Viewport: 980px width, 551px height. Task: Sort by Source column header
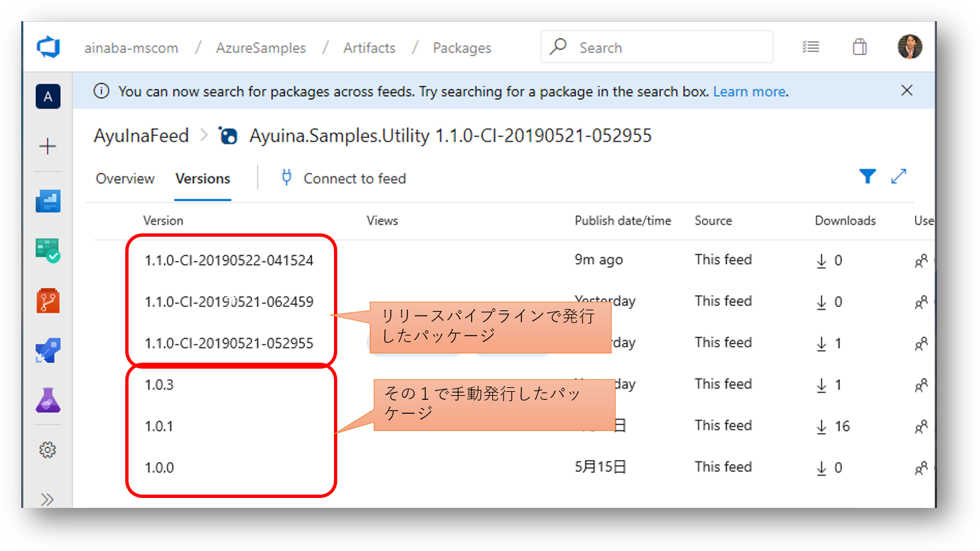[713, 221]
